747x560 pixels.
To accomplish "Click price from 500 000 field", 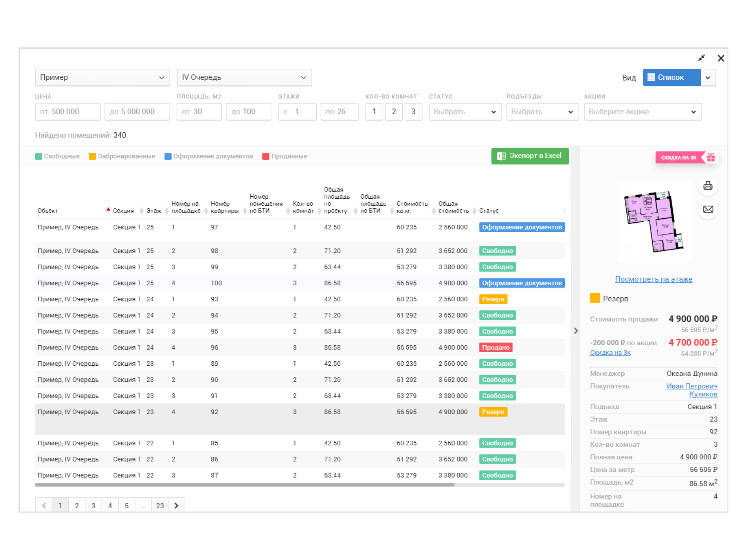I will tap(68, 112).
